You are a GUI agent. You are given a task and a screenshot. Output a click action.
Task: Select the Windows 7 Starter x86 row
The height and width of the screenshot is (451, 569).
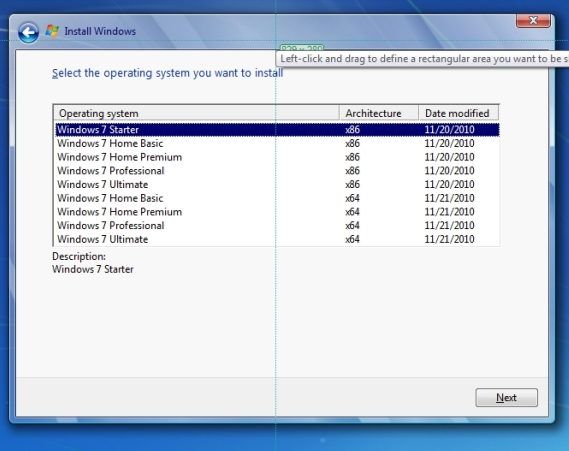pos(277,130)
